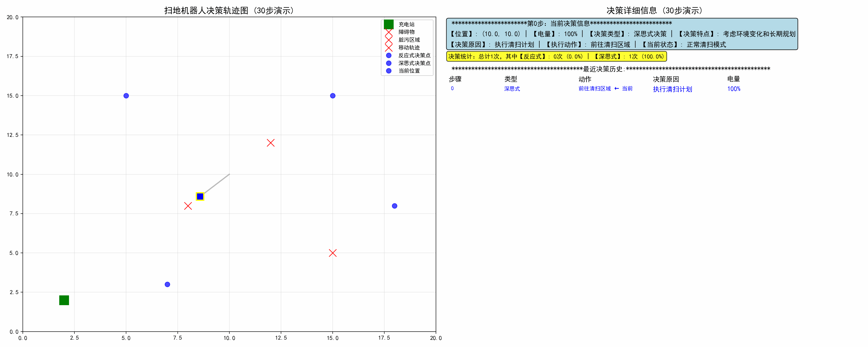The width and height of the screenshot is (868, 347).
Task: Click the 扫地机器人决策轨迹图 chart title
Action: point(229,10)
